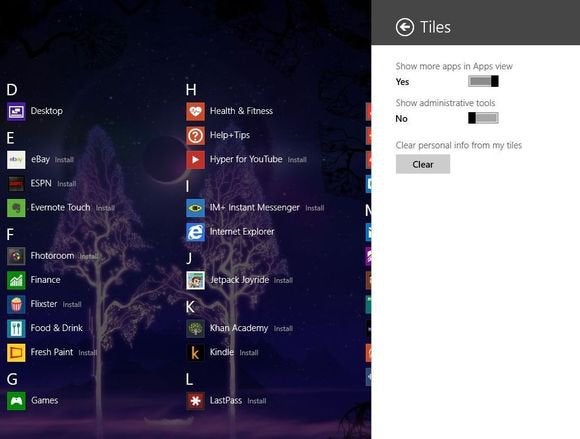Launch the Games app icon
The width and height of the screenshot is (580, 439).
[x=16, y=401]
